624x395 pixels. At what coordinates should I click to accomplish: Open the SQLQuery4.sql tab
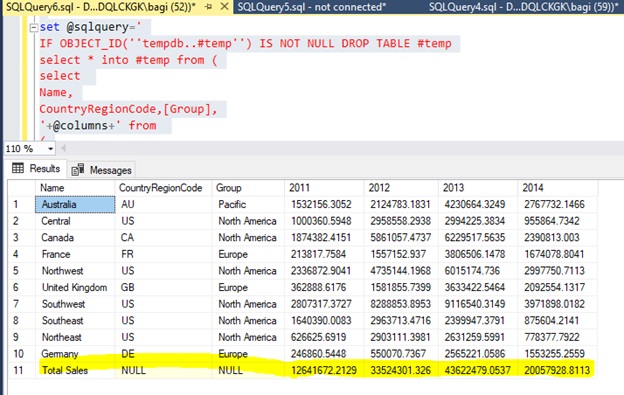524,7
